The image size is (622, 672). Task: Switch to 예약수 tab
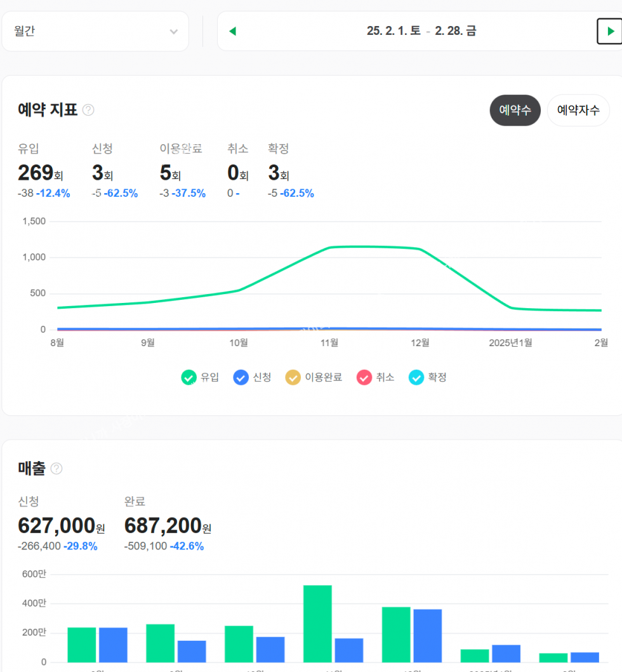pyautogui.click(x=515, y=111)
